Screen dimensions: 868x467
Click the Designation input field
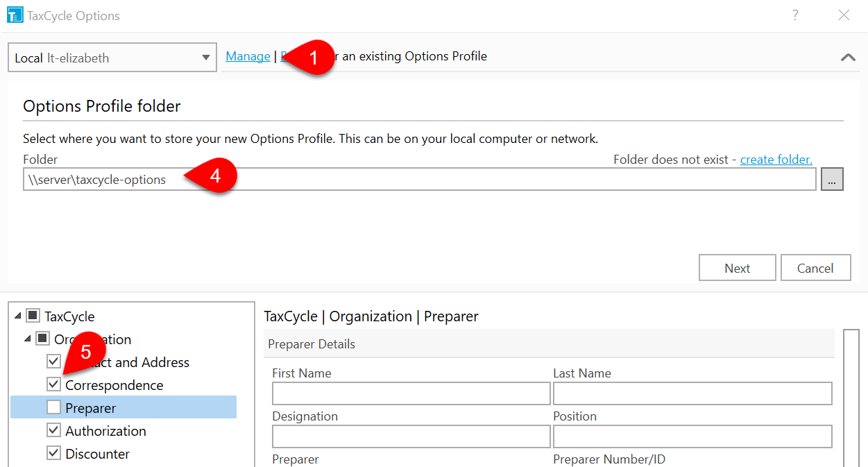point(411,436)
